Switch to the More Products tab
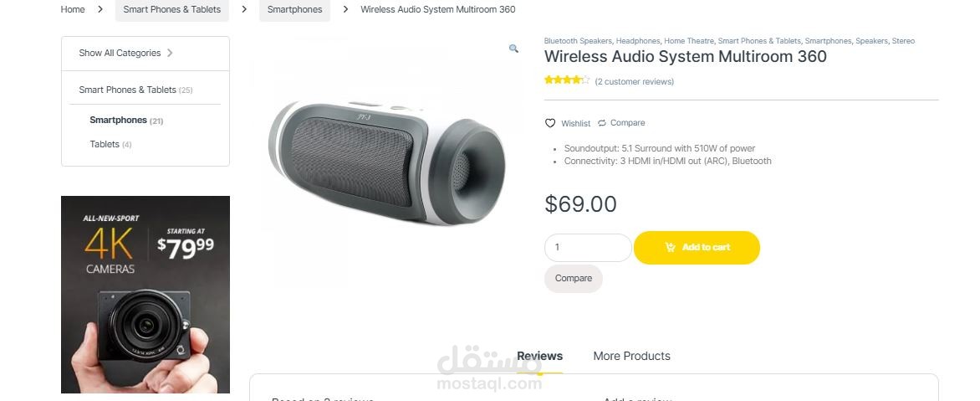 pos(631,356)
